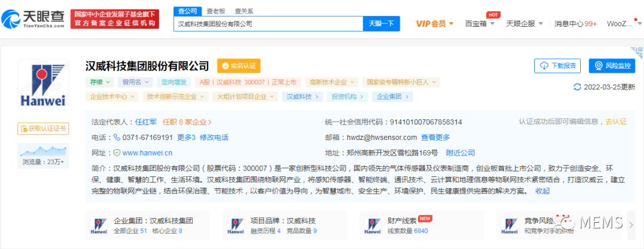Expand the 国家级专精特新小巨人 tag
The height and width of the screenshot is (249, 644).
coord(401,82)
